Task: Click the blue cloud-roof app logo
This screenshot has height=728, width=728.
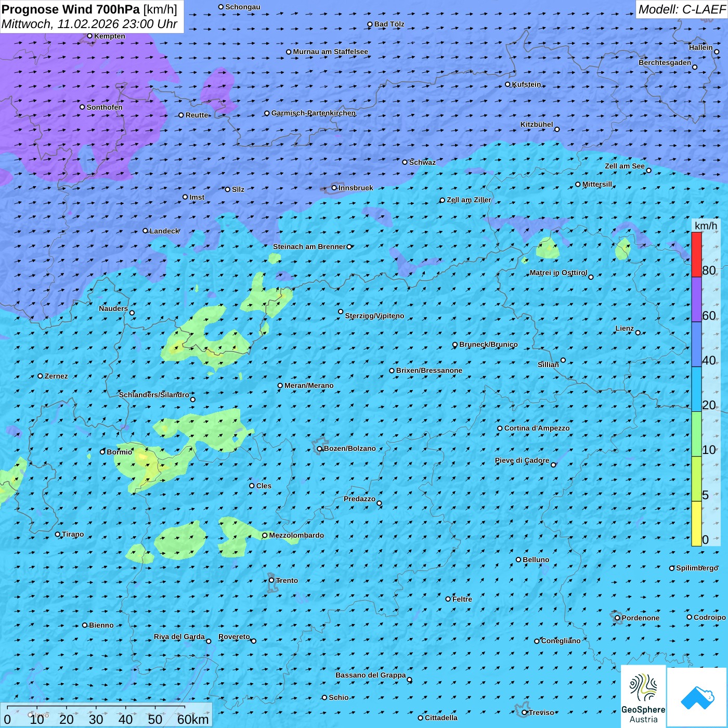Action: [x=697, y=698]
